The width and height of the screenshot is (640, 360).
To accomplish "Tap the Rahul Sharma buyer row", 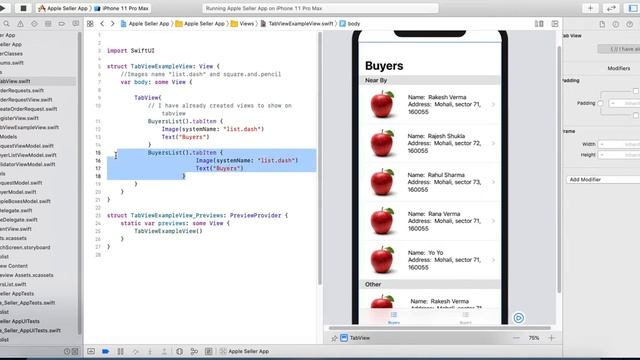I will pos(429,182).
